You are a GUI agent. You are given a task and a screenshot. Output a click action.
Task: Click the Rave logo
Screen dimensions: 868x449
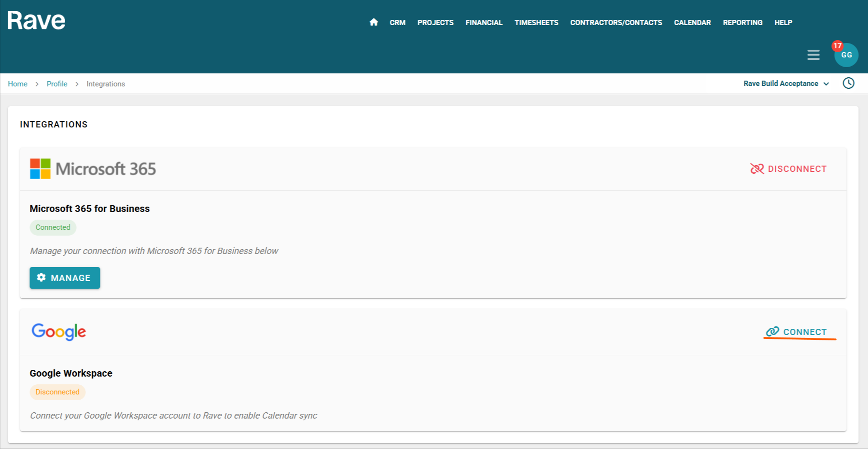pyautogui.click(x=36, y=20)
